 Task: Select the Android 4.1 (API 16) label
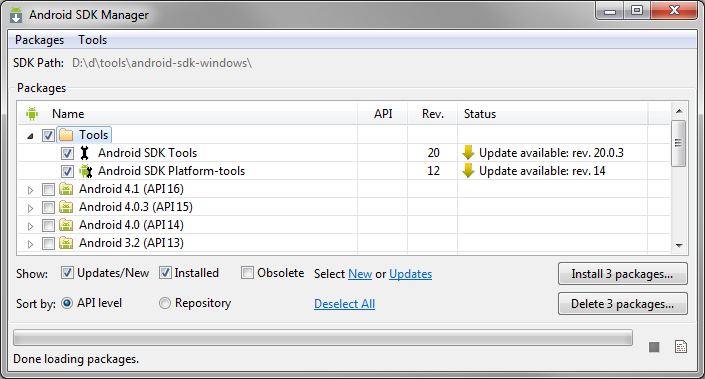coord(131,189)
